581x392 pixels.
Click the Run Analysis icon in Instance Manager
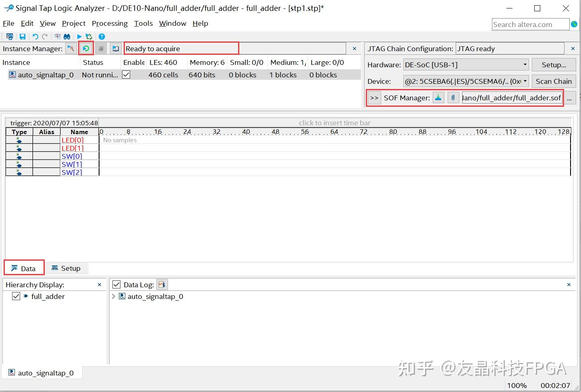71,48
